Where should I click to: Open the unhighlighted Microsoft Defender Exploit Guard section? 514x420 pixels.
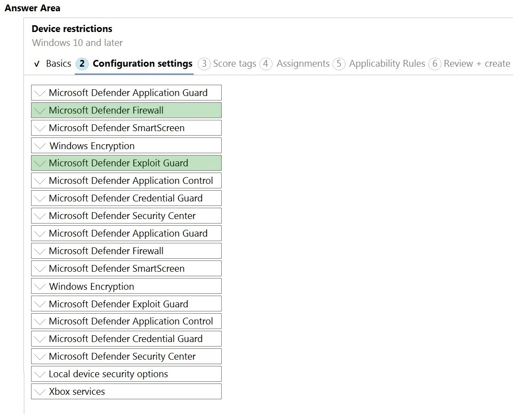(126, 304)
